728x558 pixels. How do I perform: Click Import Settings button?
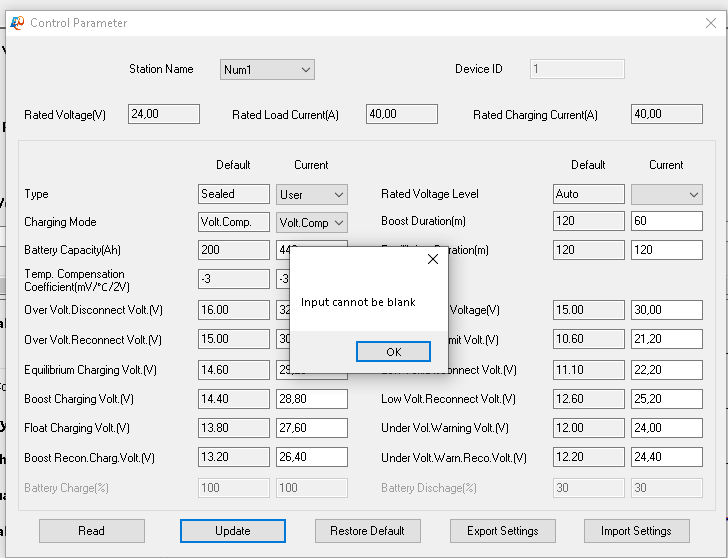click(636, 531)
